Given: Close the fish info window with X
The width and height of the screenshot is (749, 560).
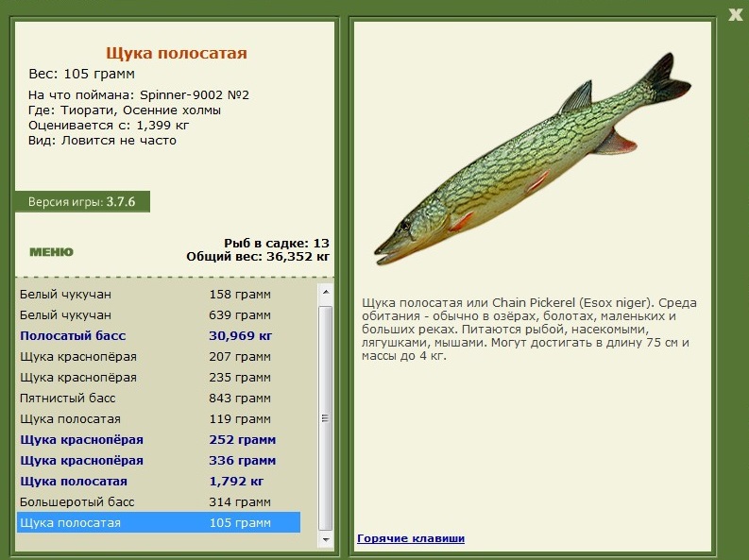Looking at the screenshot, I should (736, 13).
